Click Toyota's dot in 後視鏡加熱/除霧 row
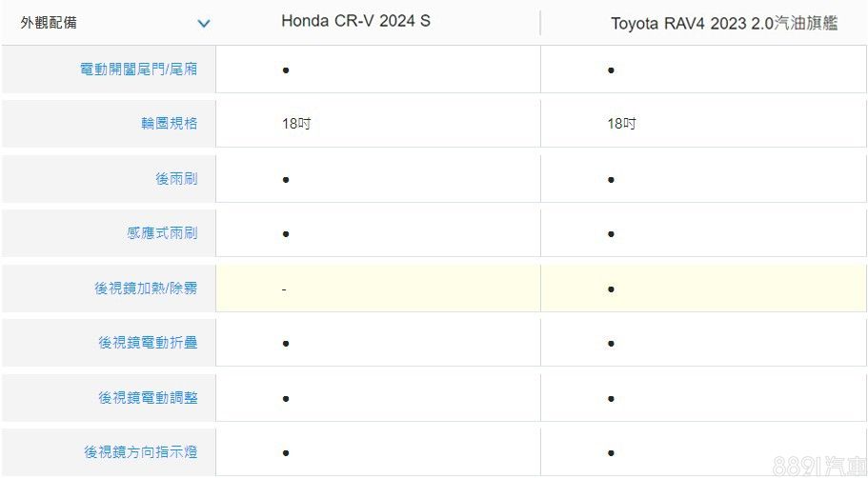 pos(611,289)
